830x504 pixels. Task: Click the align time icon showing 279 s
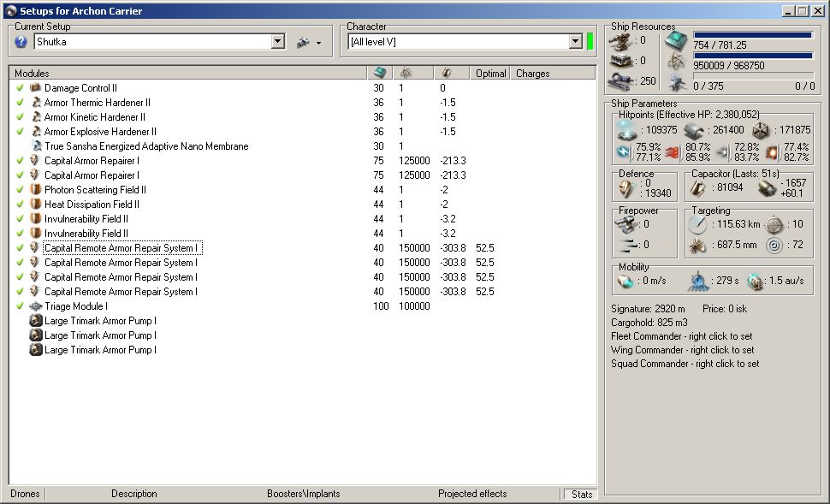698,282
